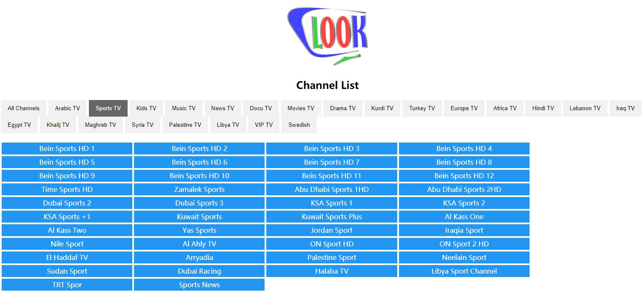Select ON Sport HD channel

[332, 244]
